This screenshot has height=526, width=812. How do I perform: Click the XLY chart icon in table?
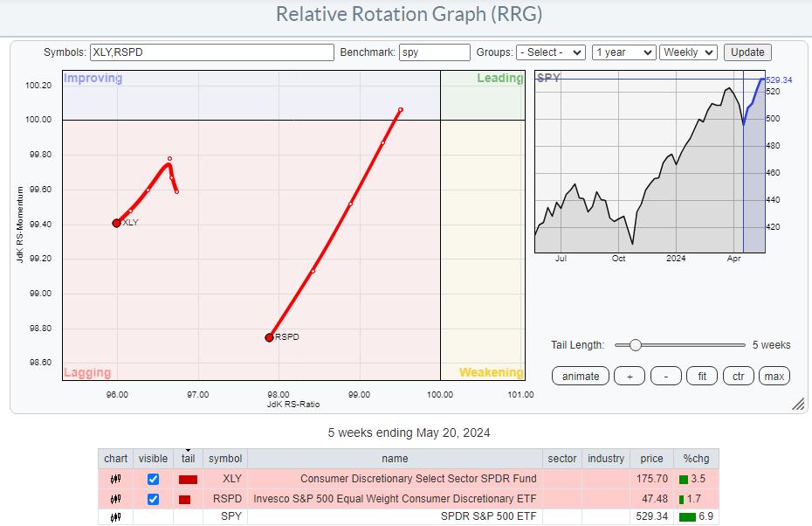(x=115, y=479)
